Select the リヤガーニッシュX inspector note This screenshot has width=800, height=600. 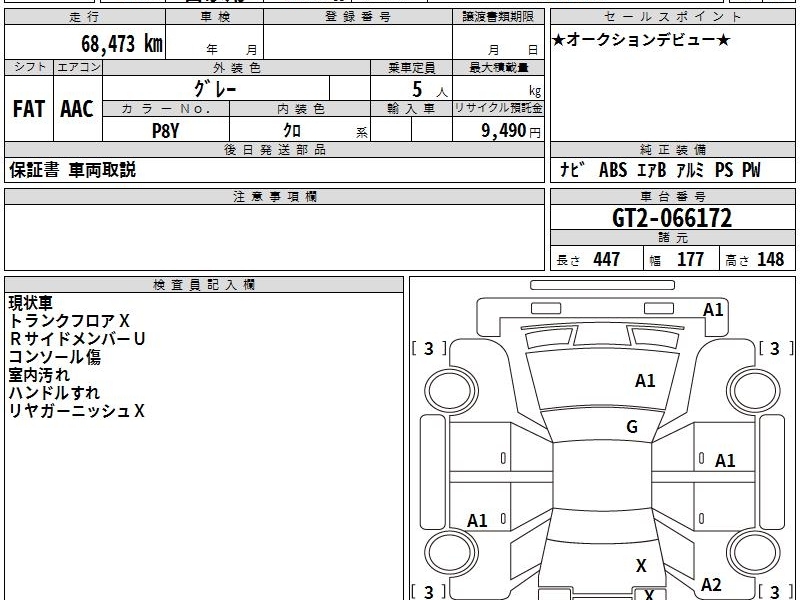[77, 411]
